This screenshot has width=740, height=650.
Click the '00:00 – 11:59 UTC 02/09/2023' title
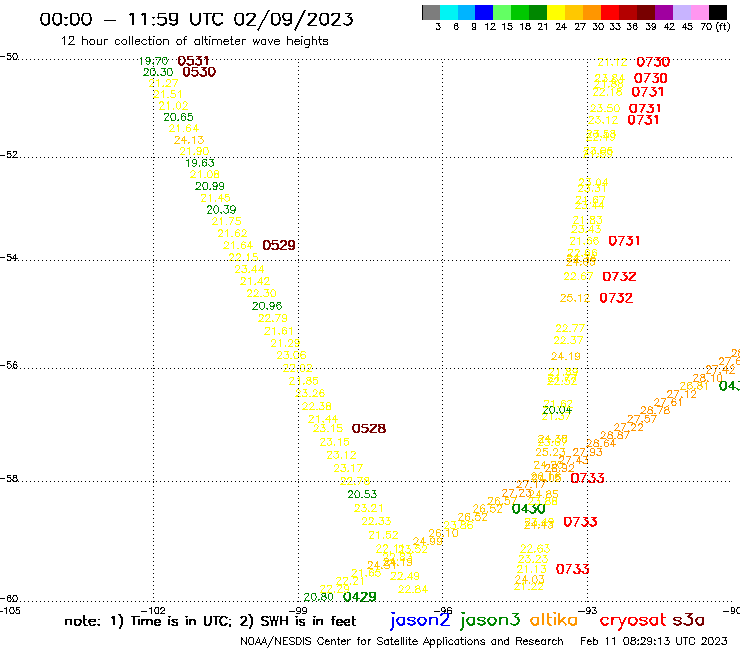click(x=196, y=19)
